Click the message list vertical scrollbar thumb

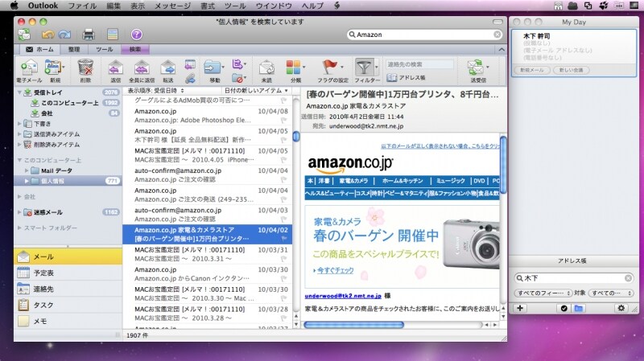point(296,136)
